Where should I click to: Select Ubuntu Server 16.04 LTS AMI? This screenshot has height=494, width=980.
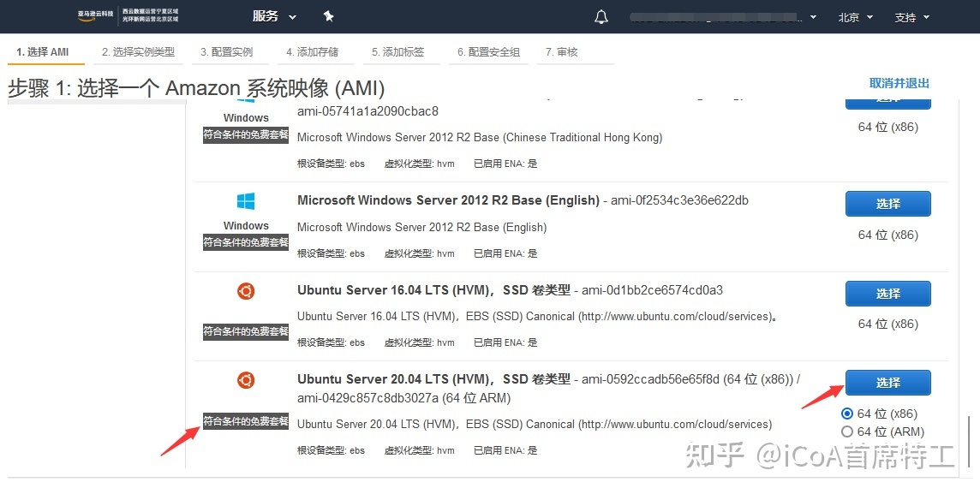tap(888, 294)
